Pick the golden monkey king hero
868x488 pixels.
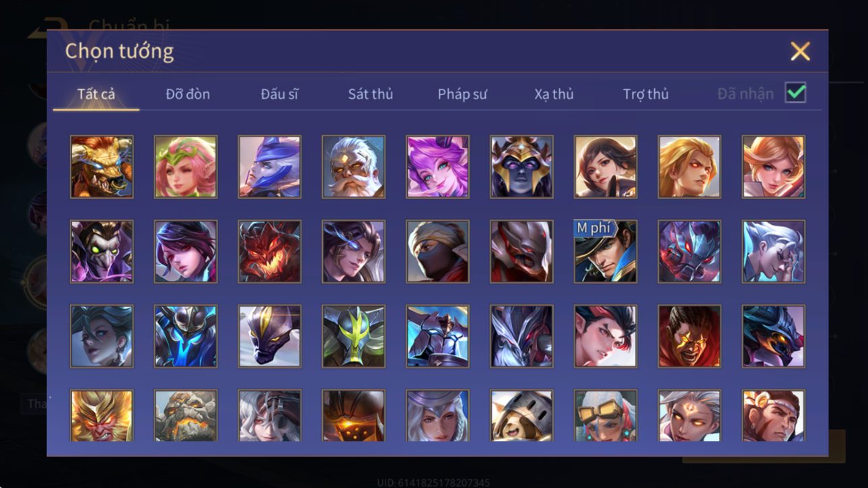point(102,415)
